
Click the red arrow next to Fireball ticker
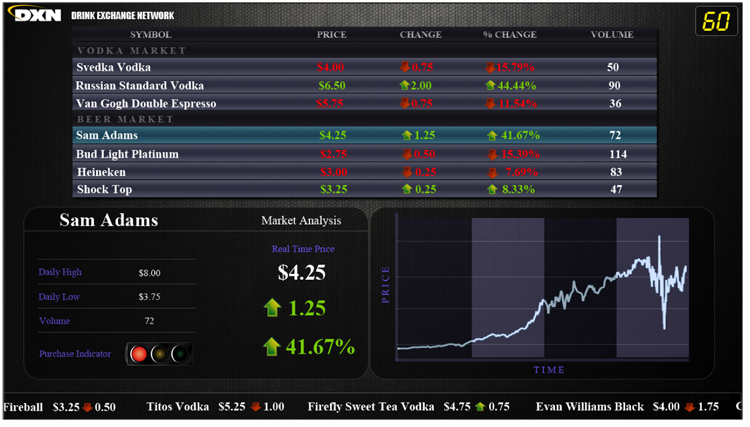[88, 407]
